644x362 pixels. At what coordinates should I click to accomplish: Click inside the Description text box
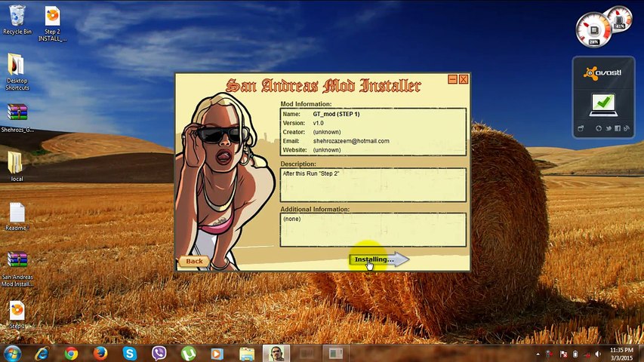(373, 185)
